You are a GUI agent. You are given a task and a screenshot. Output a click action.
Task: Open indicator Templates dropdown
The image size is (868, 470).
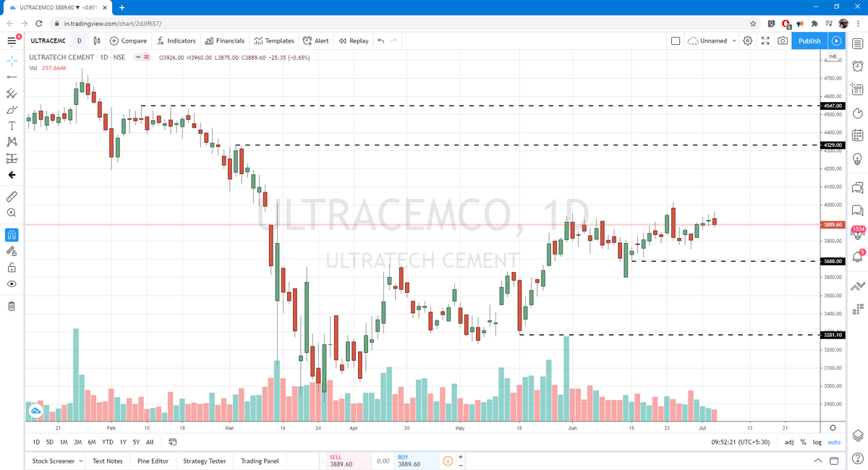pos(274,40)
